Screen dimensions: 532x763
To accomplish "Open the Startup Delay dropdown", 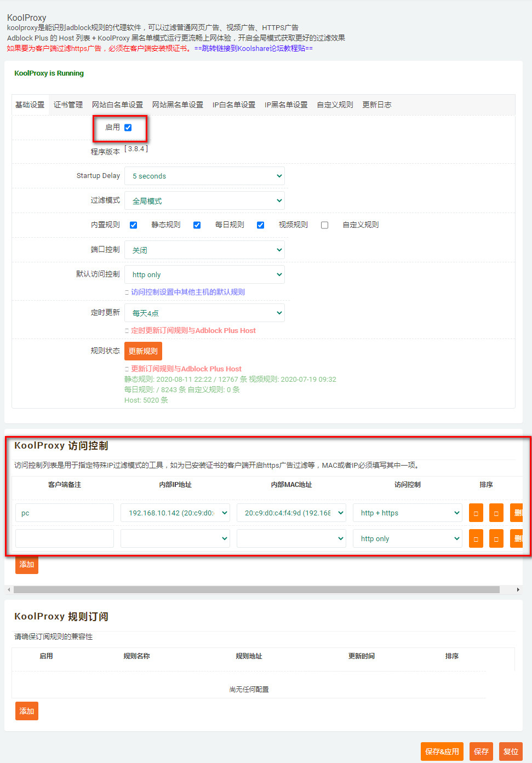I will 204,175.
